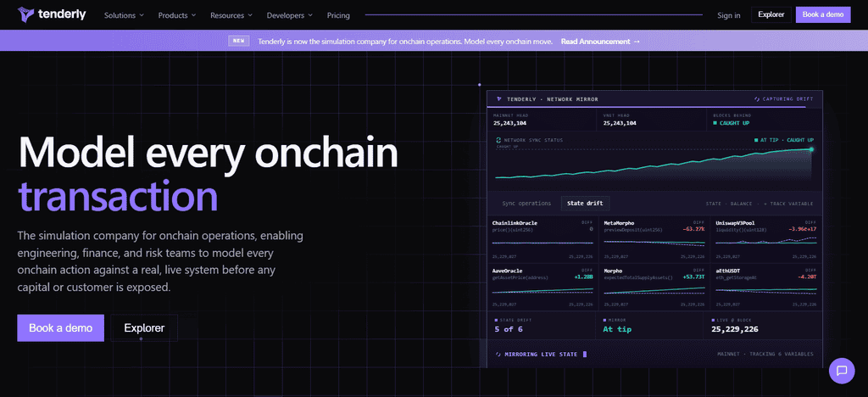Click the hero Explorer button

[144, 327]
